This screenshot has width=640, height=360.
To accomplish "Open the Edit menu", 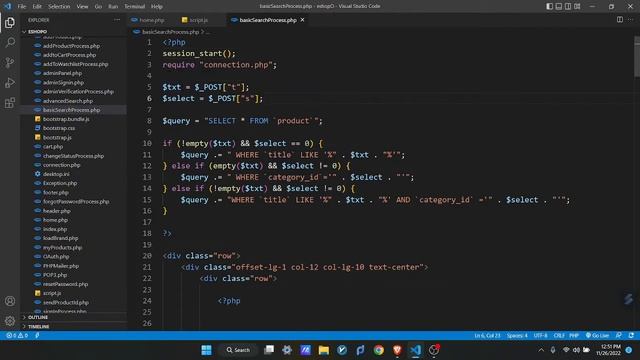I will 37,7.
